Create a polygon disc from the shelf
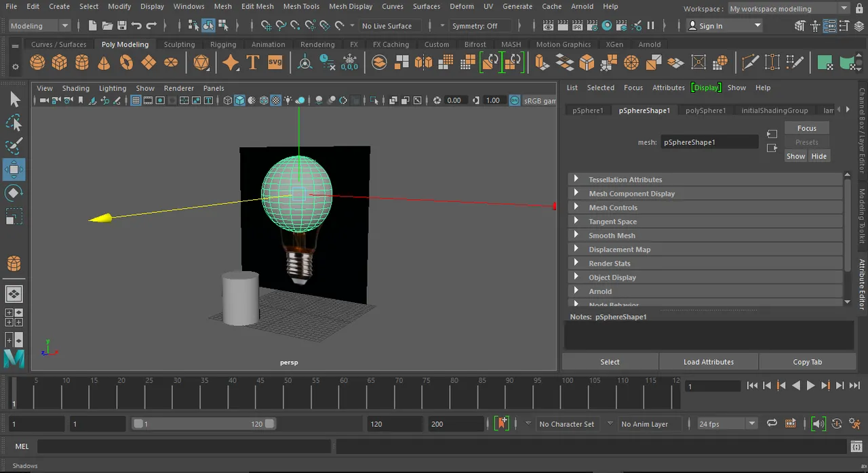This screenshot has width=868, height=473. 171,63
